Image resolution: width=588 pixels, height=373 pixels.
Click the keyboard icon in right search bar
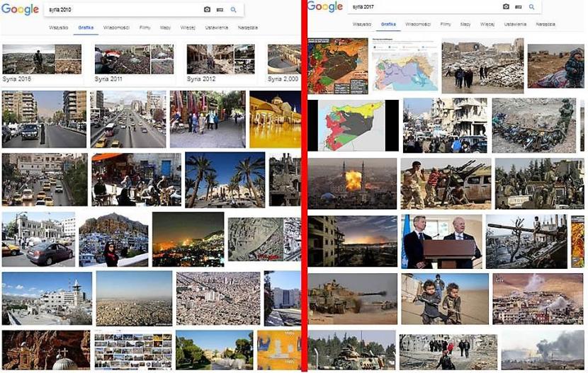(x=519, y=7)
